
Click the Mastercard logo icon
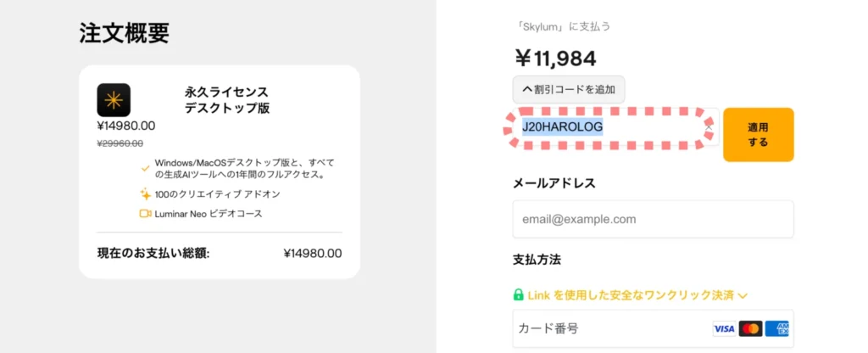pos(750,329)
